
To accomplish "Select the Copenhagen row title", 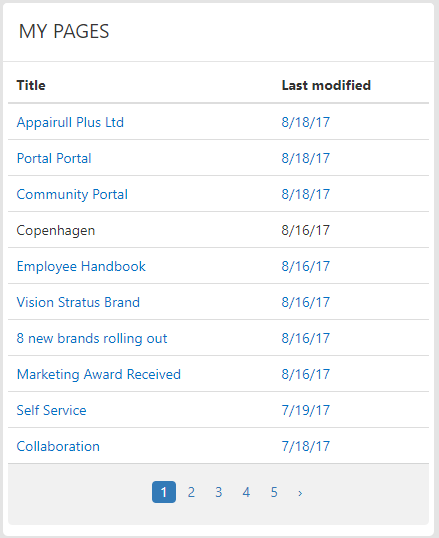I will (x=56, y=231).
